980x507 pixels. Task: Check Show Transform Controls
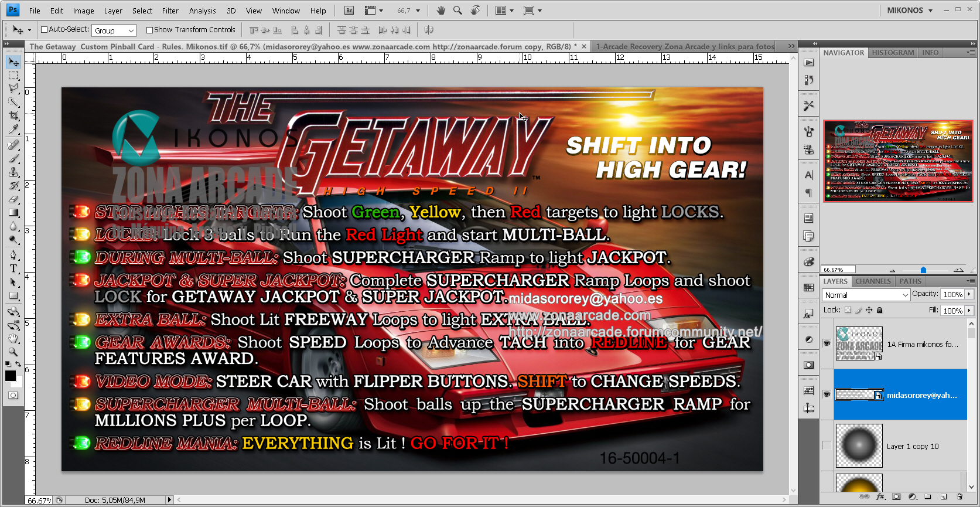click(x=149, y=30)
